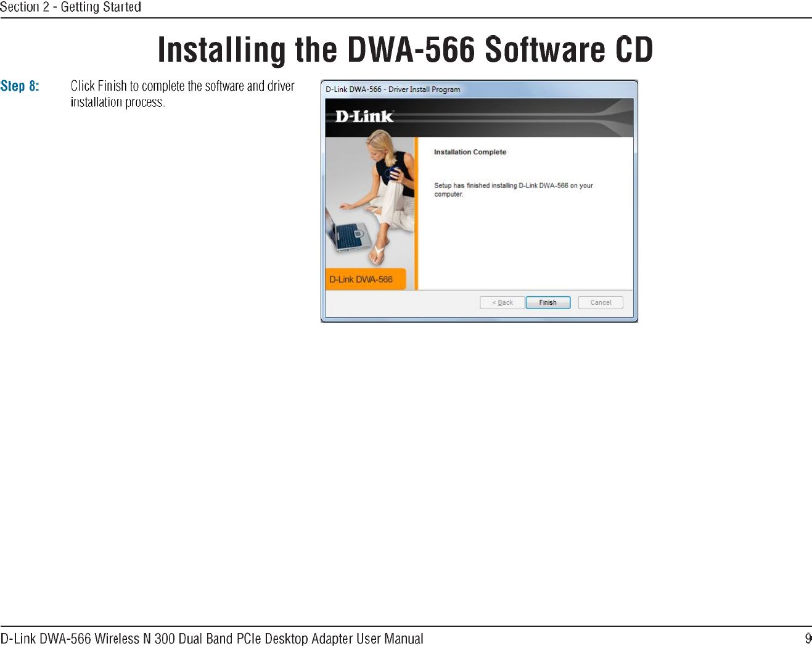Click the 'Click Finish to complete' instruction text
The image size is (812, 646).
pyautogui.click(x=182, y=94)
